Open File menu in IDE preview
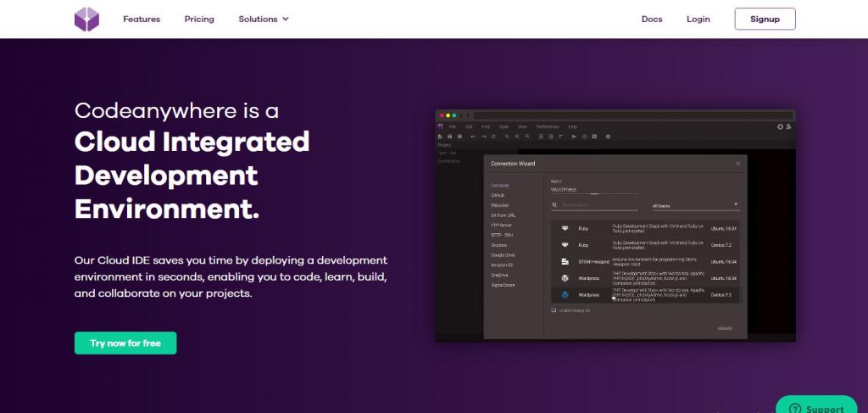The width and height of the screenshot is (868, 413). (453, 126)
